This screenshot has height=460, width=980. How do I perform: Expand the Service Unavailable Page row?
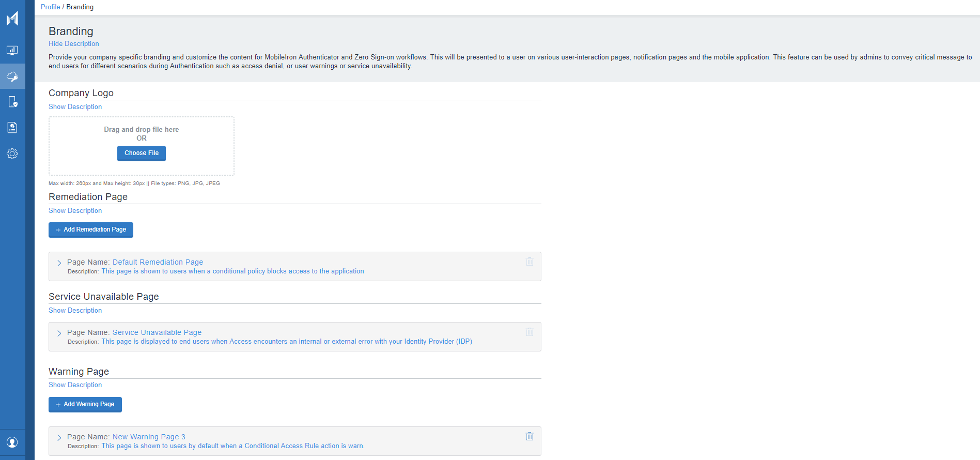pos(59,333)
